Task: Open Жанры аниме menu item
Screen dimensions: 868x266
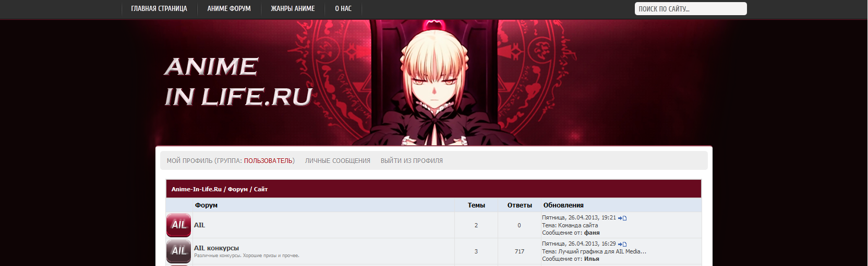Action: [293, 9]
